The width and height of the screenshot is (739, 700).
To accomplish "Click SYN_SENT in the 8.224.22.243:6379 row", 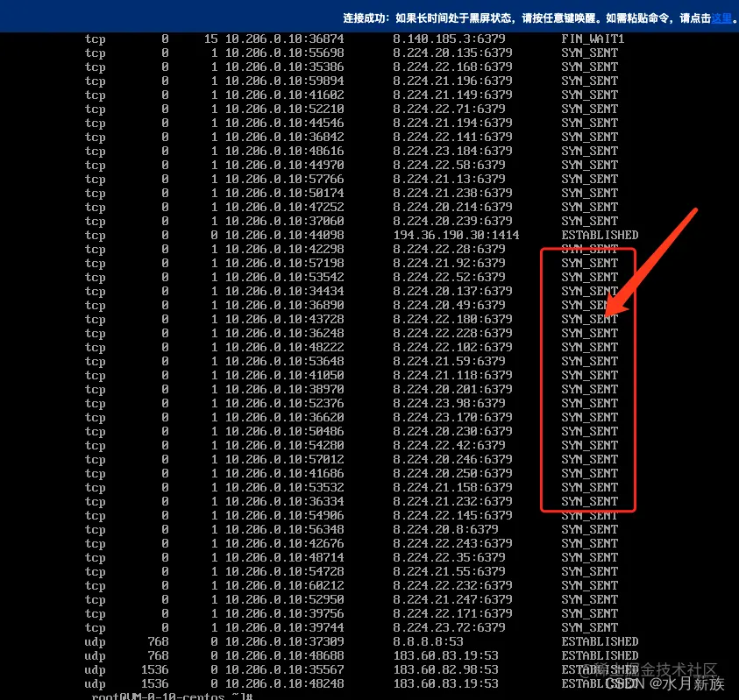I will [x=590, y=543].
